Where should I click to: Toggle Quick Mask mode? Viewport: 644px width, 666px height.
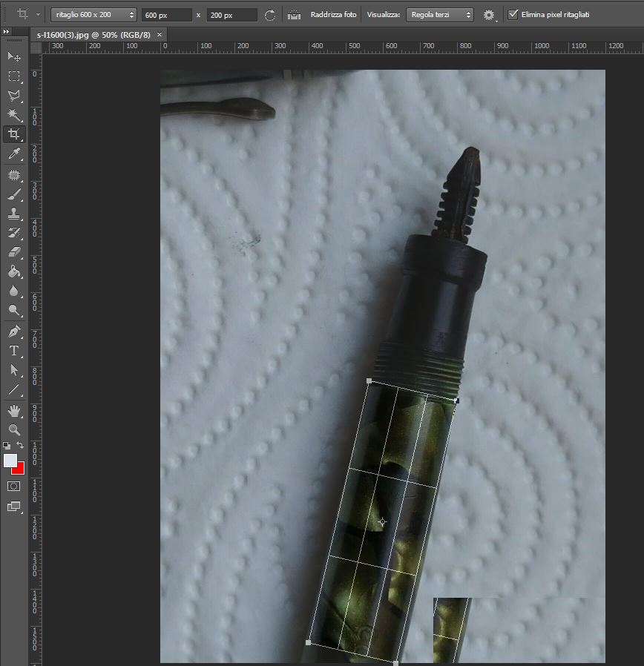pos(13,486)
